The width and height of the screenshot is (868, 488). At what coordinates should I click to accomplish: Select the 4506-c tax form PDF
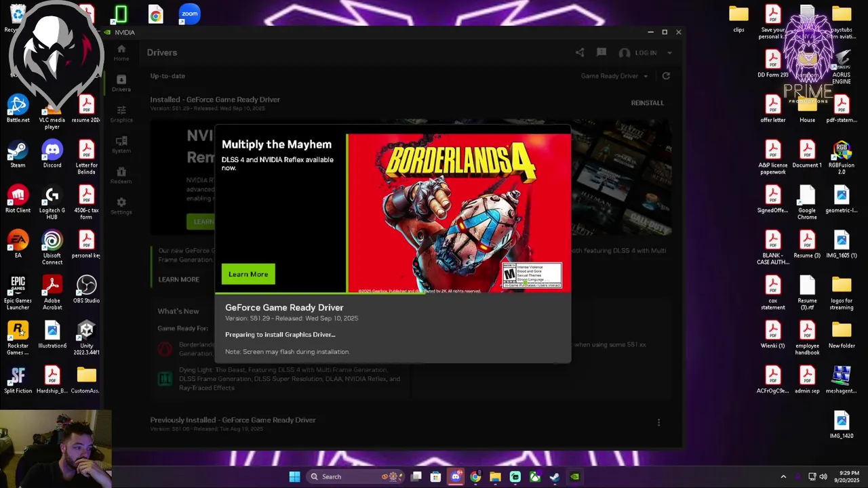point(86,203)
